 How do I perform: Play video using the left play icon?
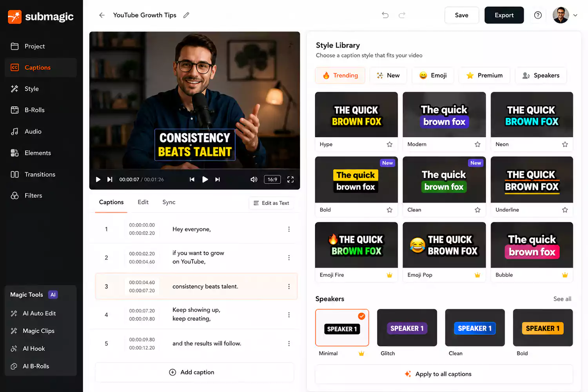pyautogui.click(x=98, y=180)
